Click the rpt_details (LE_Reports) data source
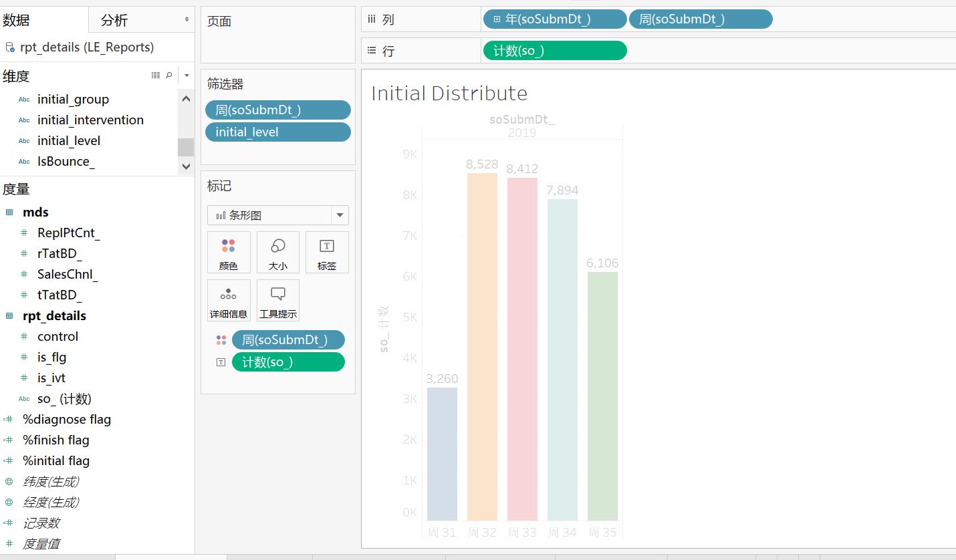956x560 pixels. 87,47
